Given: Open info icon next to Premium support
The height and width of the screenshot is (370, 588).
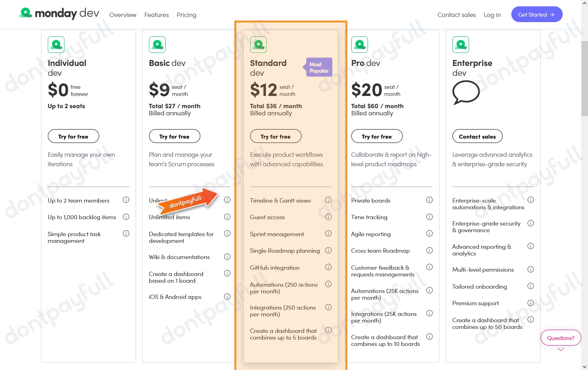Looking at the screenshot, I should point(531,302).
